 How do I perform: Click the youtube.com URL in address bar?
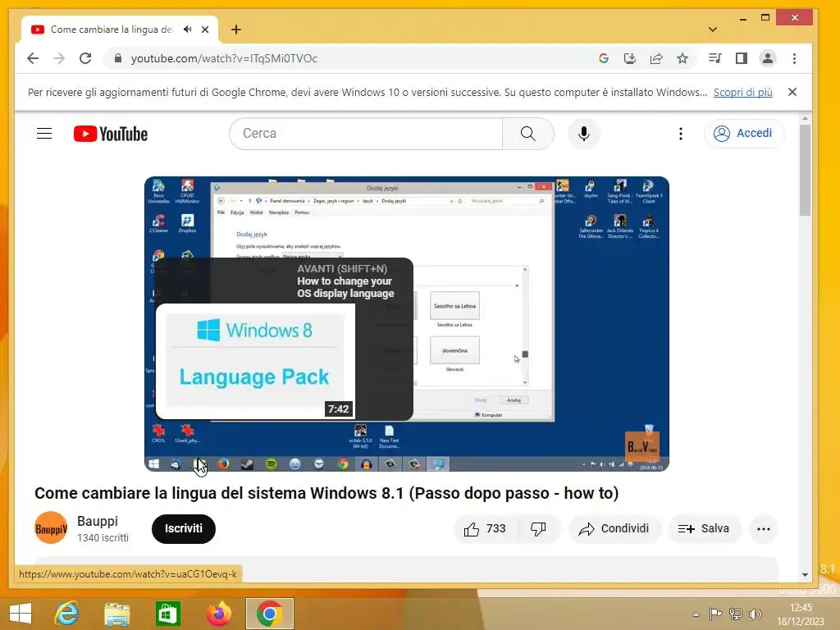[225, 58]
